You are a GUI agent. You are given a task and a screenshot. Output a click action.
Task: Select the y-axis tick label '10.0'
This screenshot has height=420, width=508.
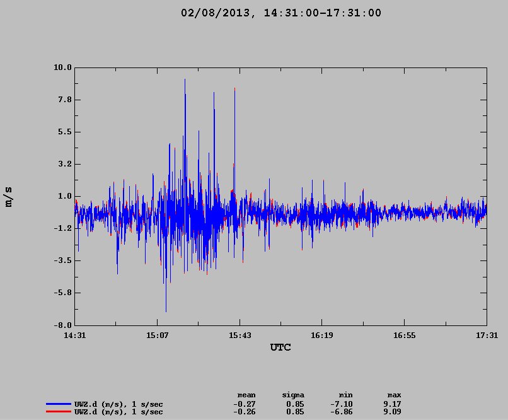pos(62,67)
